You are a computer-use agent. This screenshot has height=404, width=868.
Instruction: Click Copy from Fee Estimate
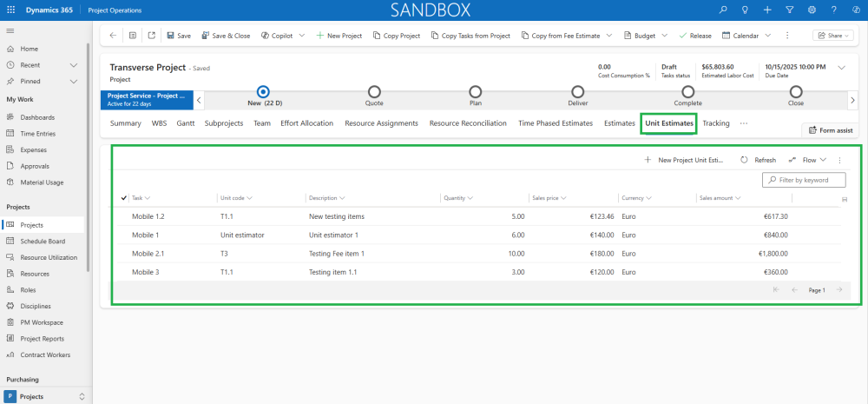coord(561,36)
